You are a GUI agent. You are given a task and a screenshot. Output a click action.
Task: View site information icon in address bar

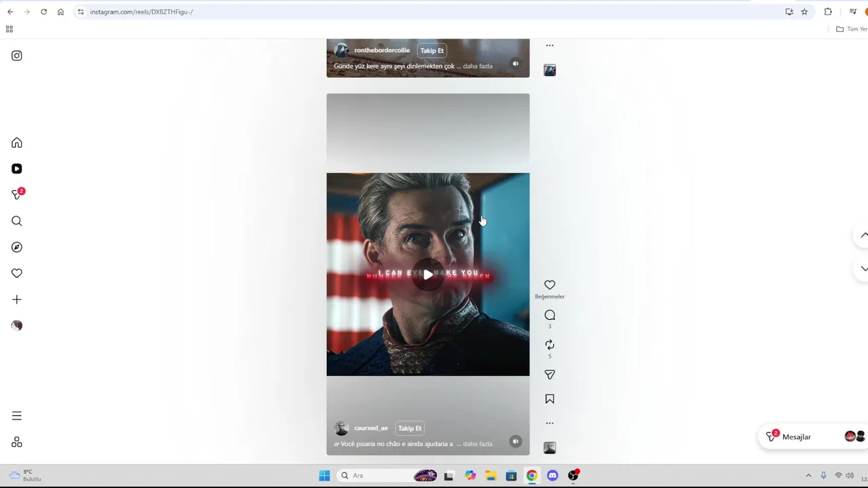click(x=81, y=12)
